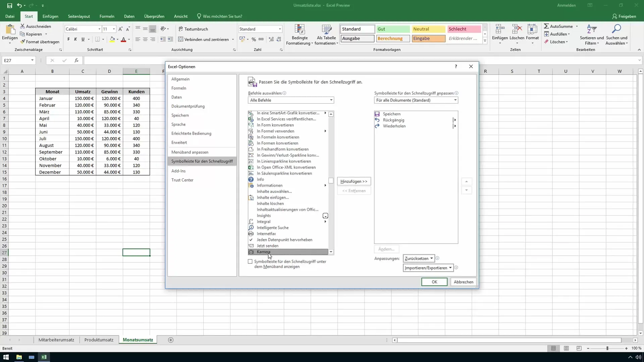
Task: Add new sheet plus icon
Action: coord(171,340)
